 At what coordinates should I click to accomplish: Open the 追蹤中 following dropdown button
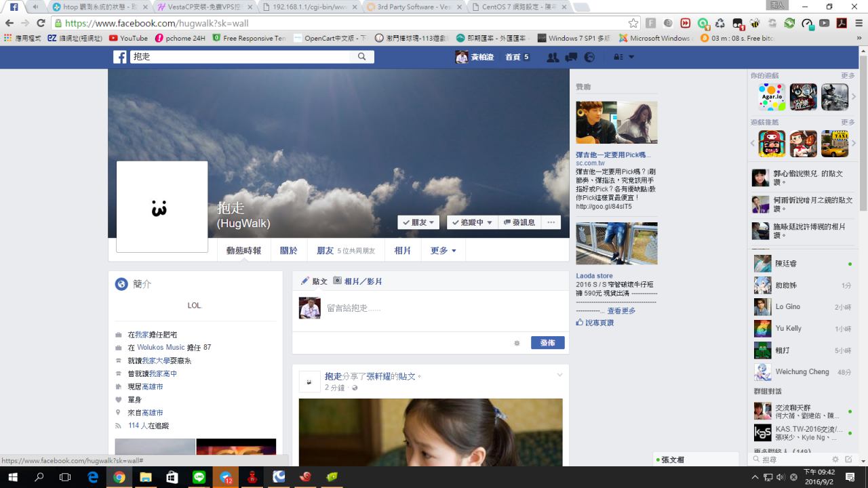pos(472,222)
